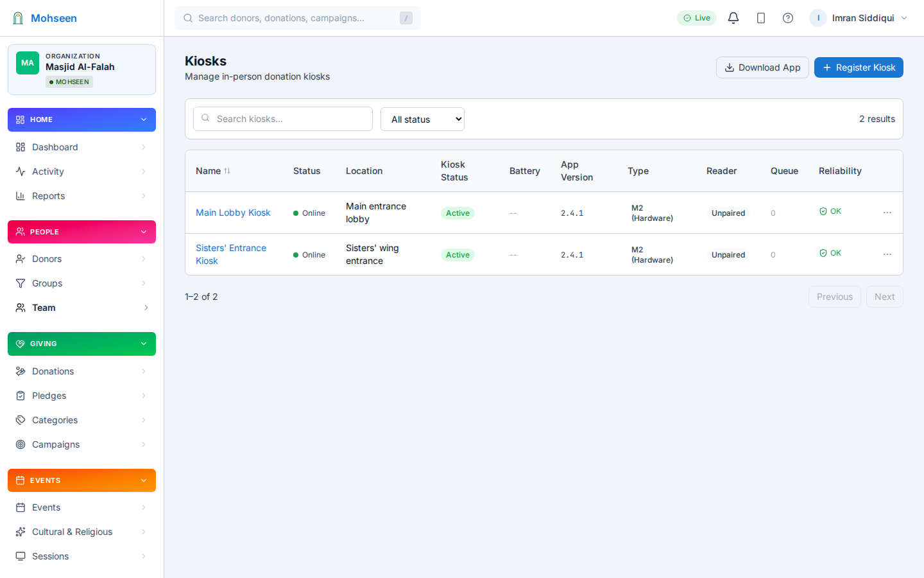Open the notifications bell
The height and width of the screenshot is (578, 924).
tap(733, 18)
